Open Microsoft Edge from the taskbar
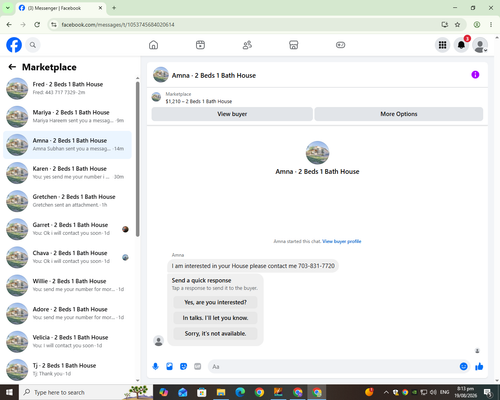The width and height of the screenshot is (500, 400). 240,392
